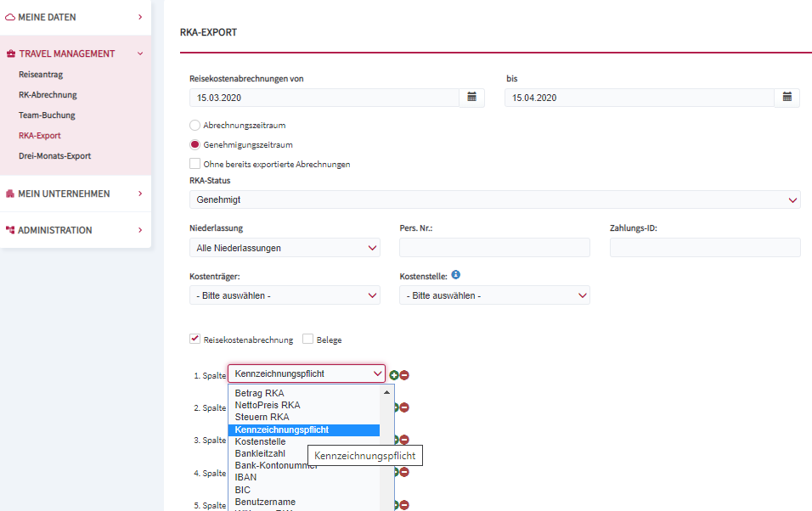Remove the 1. Spalte column
This screenshot has height=511, width=812.
point(404,375)
